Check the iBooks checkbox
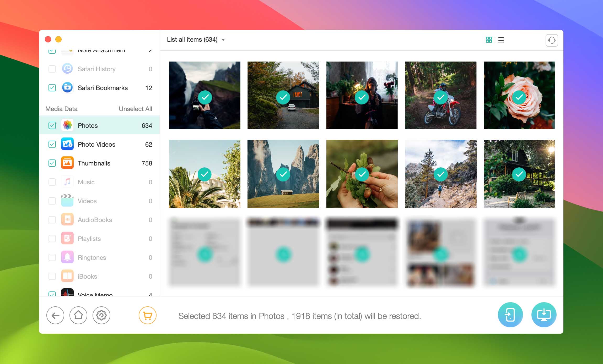The height and width of the screenshot is (364, 603). [x=52, y=276]
